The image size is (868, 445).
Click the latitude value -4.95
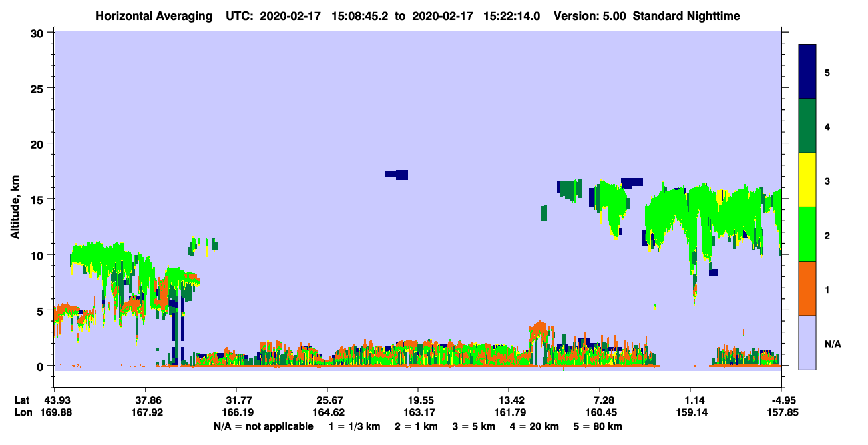(x=781, y=400)
